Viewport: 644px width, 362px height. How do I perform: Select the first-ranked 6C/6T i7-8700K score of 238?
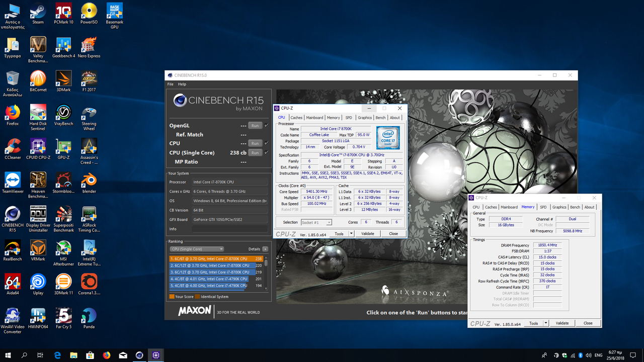coord(216,259)
